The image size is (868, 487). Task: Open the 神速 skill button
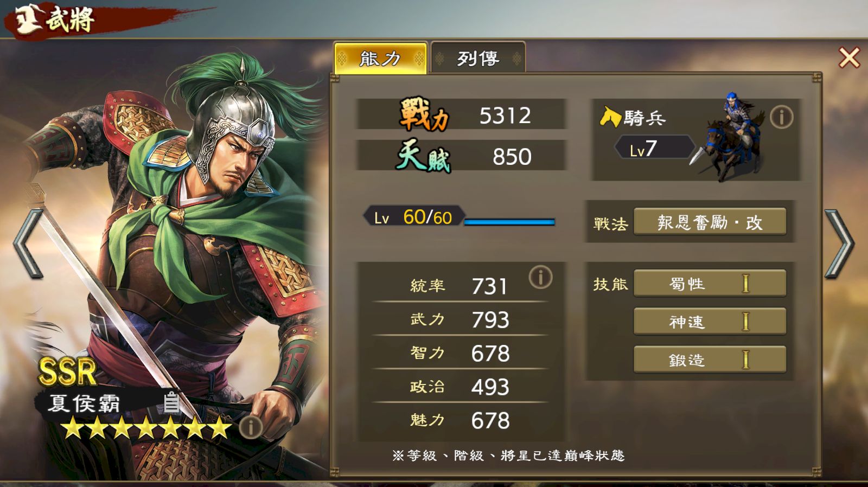(710, 322)
